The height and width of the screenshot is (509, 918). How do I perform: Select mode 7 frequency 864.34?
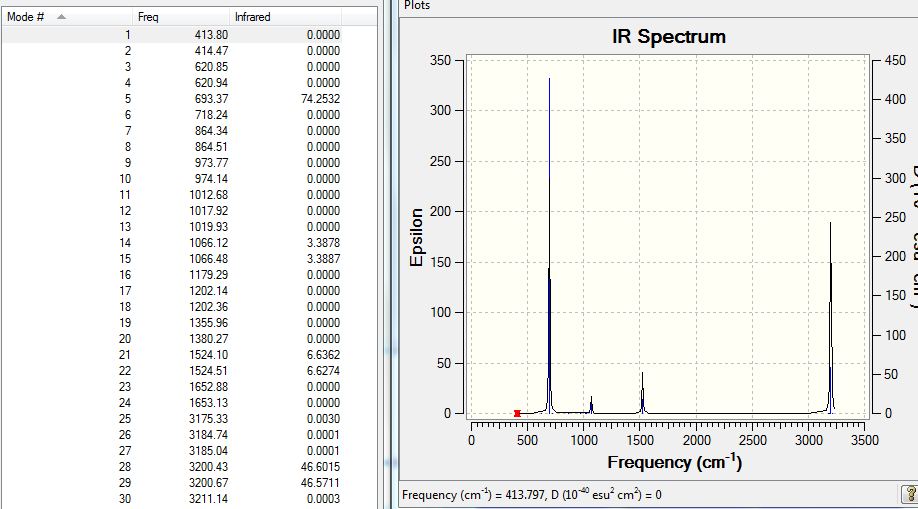click(211, 131)
